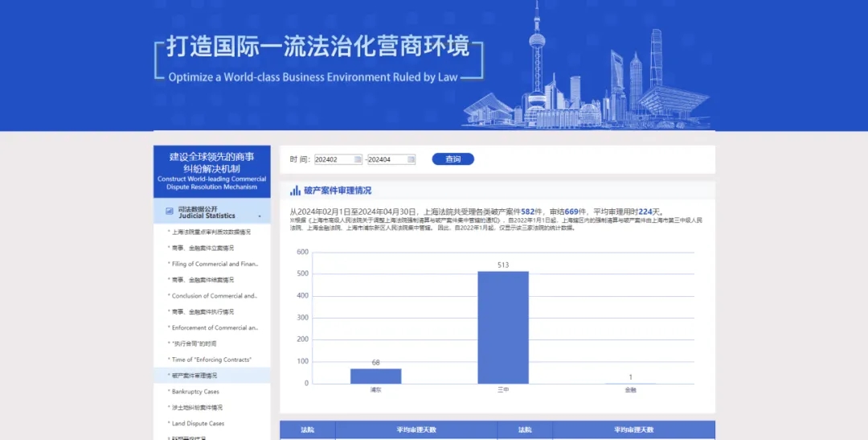The image size is (868, 440).
Task: Click the bar chart icon beside 破产案件审理情况
Action: point(295,191)
